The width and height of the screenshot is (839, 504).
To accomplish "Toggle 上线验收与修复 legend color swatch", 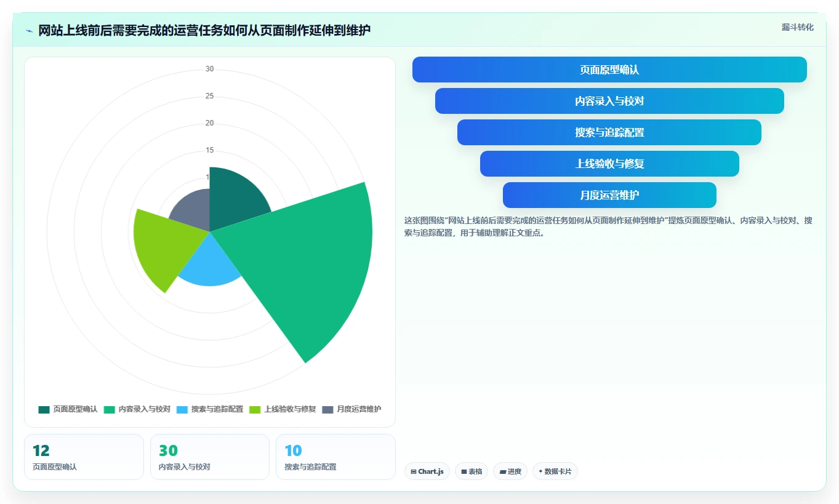I will pyautogui.click(x=255, y=409).
